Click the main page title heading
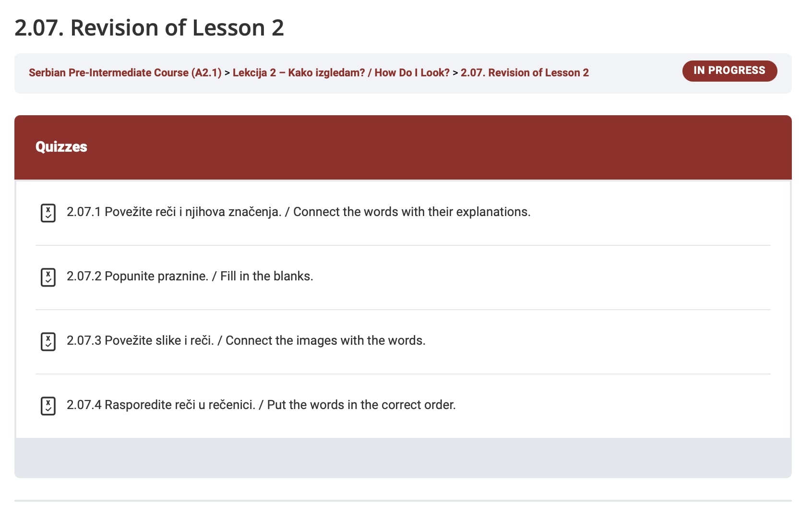Viewport: 812px width, 507px height. [x=149, y=28]
